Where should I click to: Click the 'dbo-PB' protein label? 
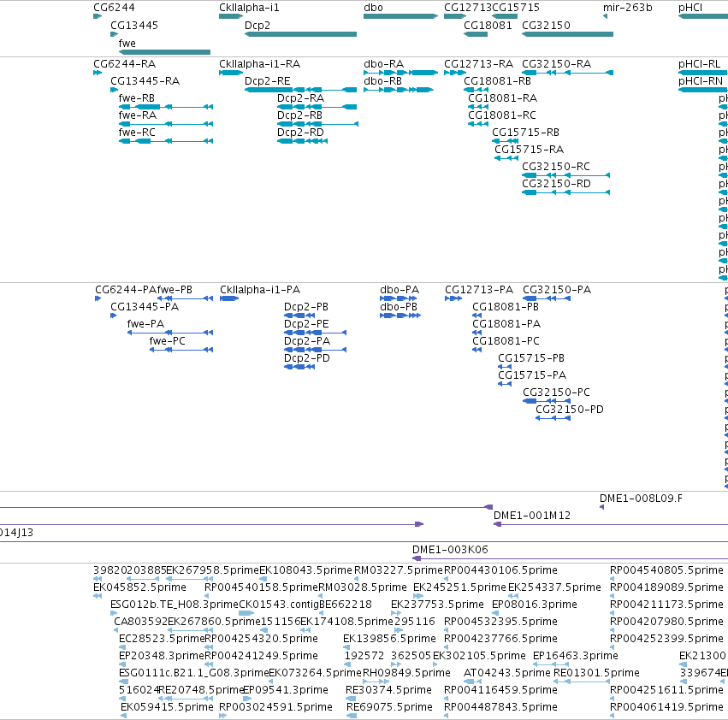tap(399, 307)
